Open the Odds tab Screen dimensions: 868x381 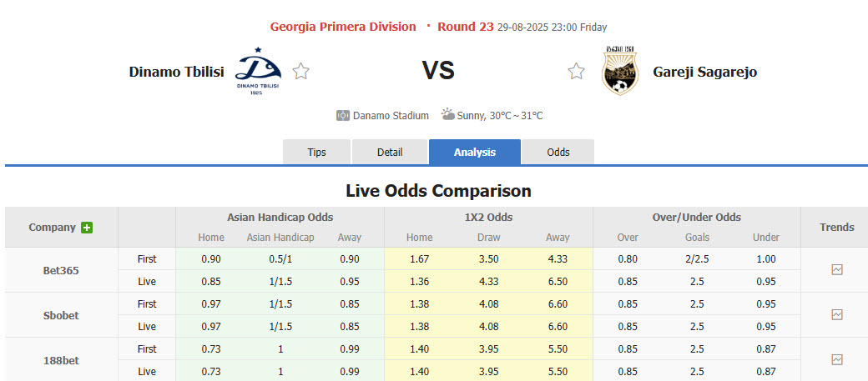click(x=558, y=152)
